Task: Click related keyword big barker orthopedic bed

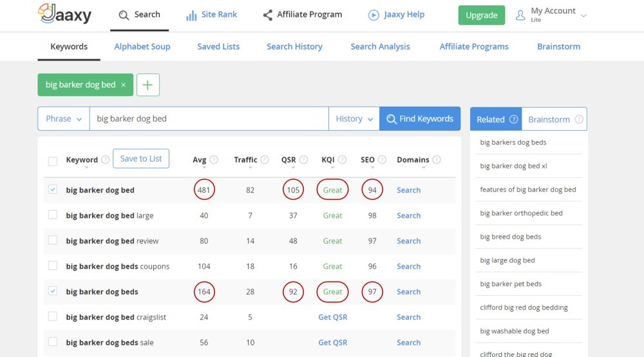Action: [521, 213]
